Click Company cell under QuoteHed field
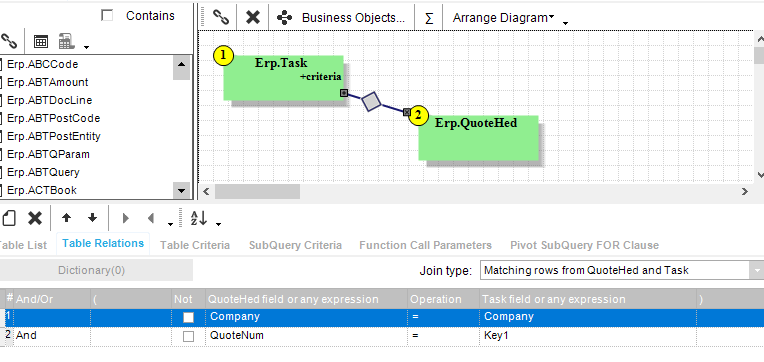The width and height of the screenshot is (764, 362). (x=306, y=317)
